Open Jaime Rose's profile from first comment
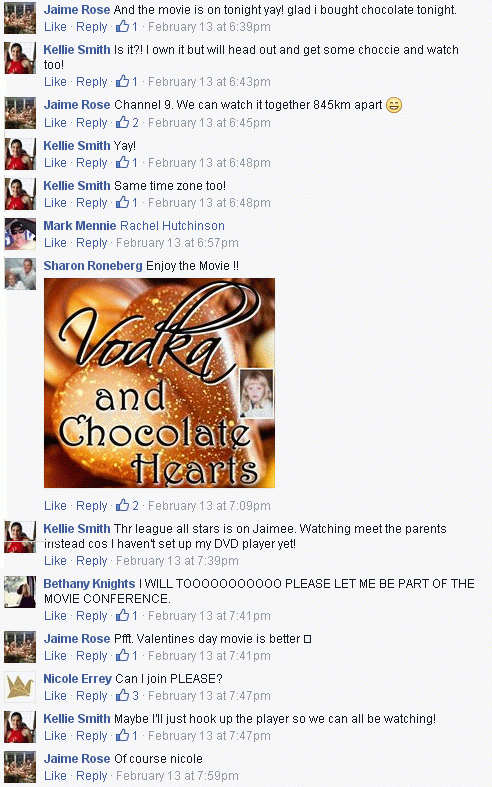Screen dimensions: 492x787 (x=77, y=10)
